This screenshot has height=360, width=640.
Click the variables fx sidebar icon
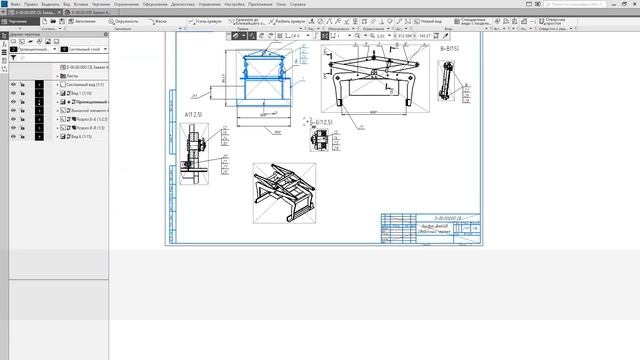coord(4,44)
